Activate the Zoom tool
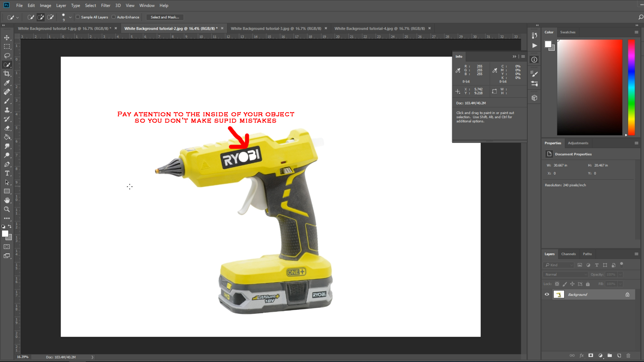The image size is (644, 362). tap(7, 209)
